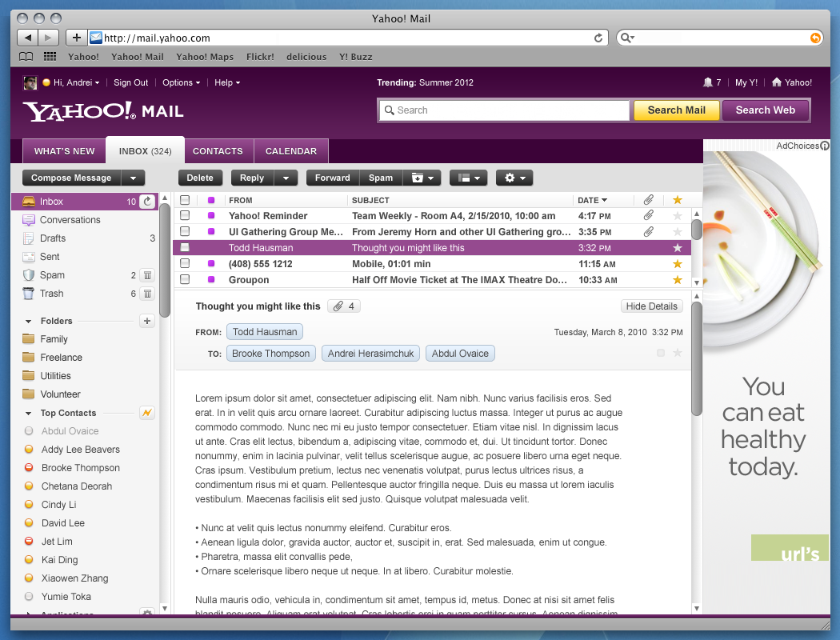Click Safari's add bookmark plus button

pos(77,38)
